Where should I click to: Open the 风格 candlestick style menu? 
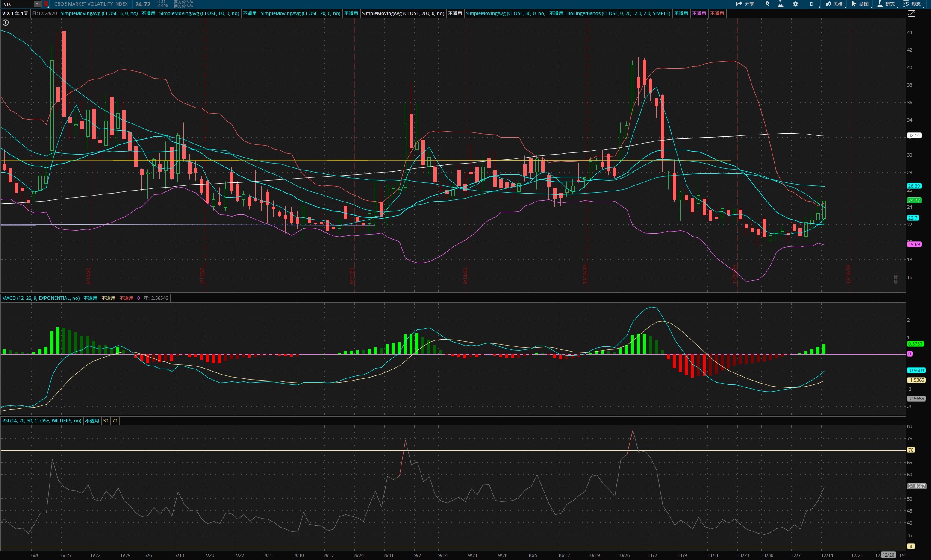click(x=834, y=4)
